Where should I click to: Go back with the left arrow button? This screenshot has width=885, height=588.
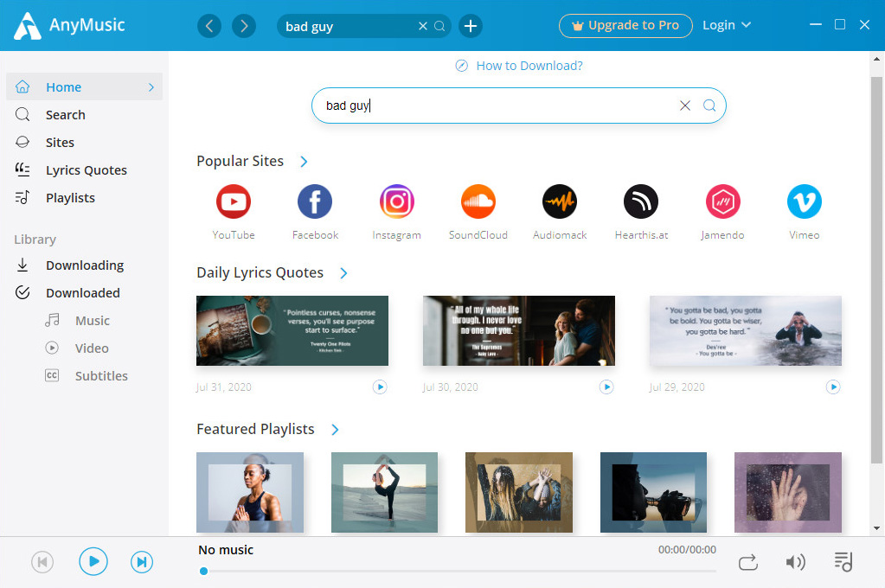209,26
